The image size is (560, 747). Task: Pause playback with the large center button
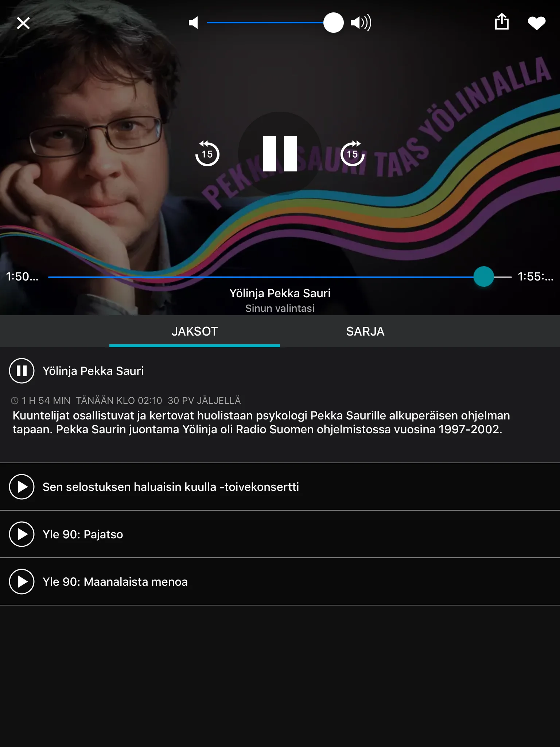pyautogui.click(x=280, y=154)
